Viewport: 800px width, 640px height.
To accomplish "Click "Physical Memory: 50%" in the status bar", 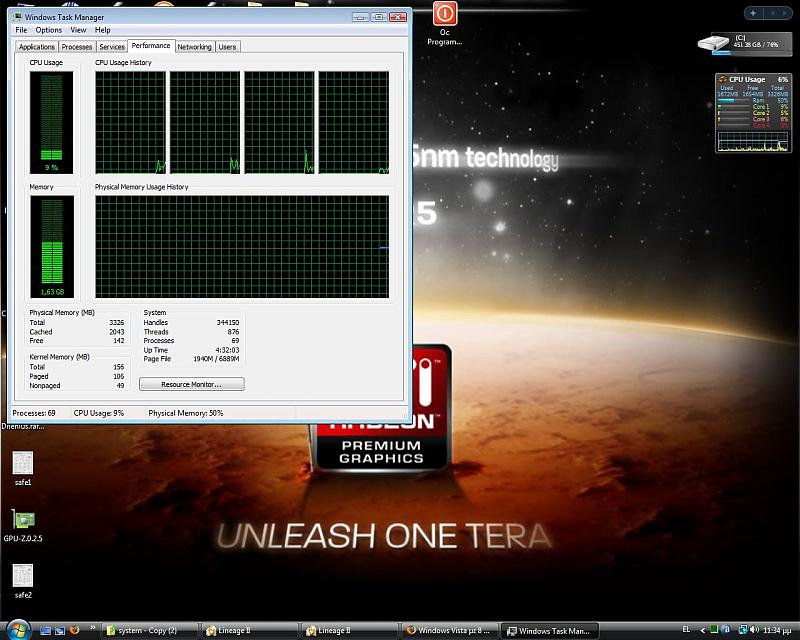I will [186, 413].
